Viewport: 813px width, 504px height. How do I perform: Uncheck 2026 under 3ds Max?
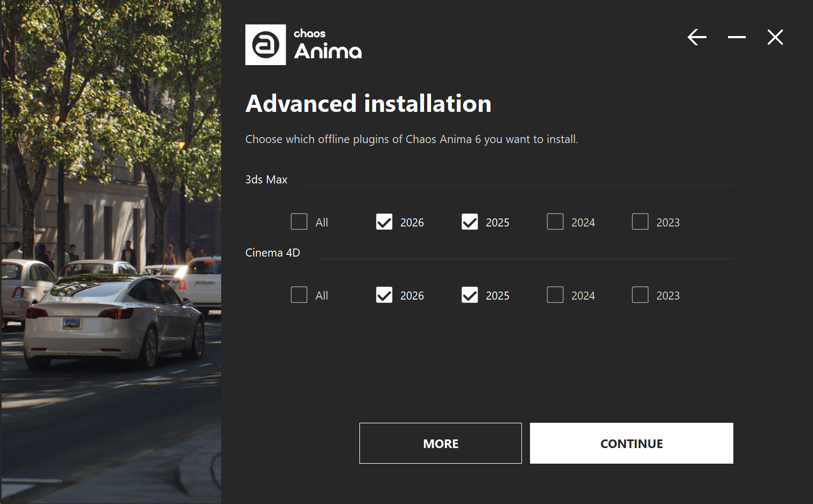(x=384, y=222)
